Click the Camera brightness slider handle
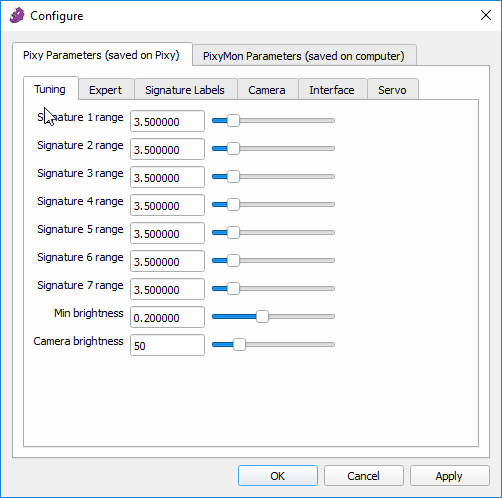This screenshot has width=502, height=498. tap(239, 345)
